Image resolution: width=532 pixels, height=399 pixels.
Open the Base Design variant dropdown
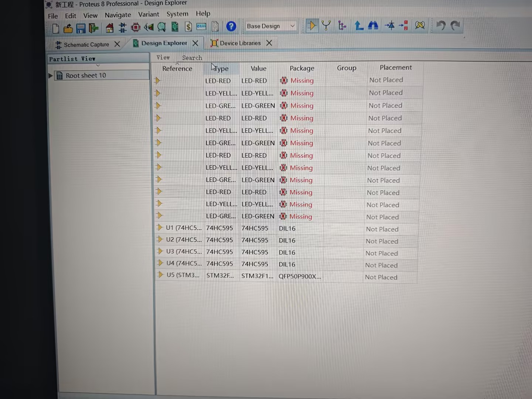tap(271, 26)
